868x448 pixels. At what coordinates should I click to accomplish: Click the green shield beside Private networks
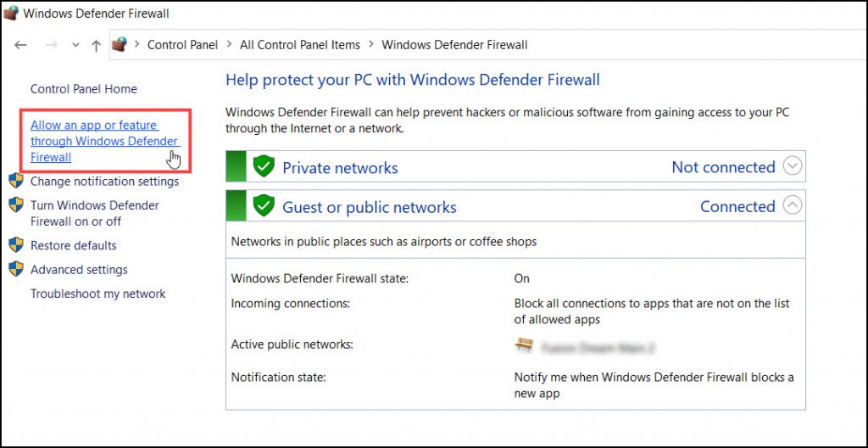pyautogui.click(x=264, y=166)
